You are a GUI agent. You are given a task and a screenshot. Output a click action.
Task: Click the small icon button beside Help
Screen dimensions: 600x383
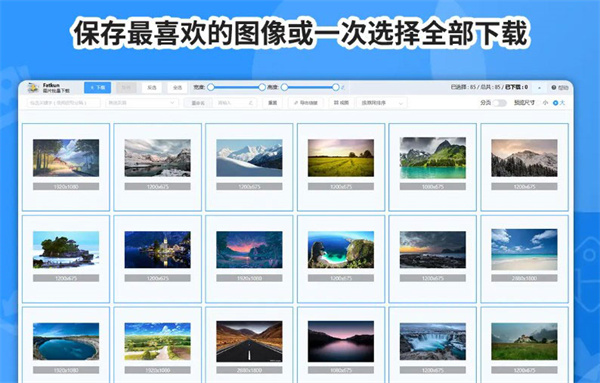coord(540,88)
